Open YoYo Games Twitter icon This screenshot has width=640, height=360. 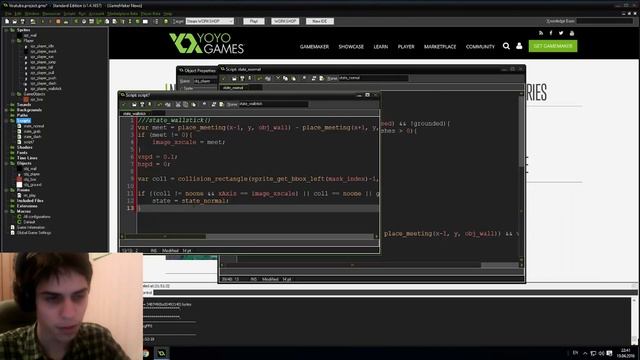pyautogui.click(x=561, y=33)
